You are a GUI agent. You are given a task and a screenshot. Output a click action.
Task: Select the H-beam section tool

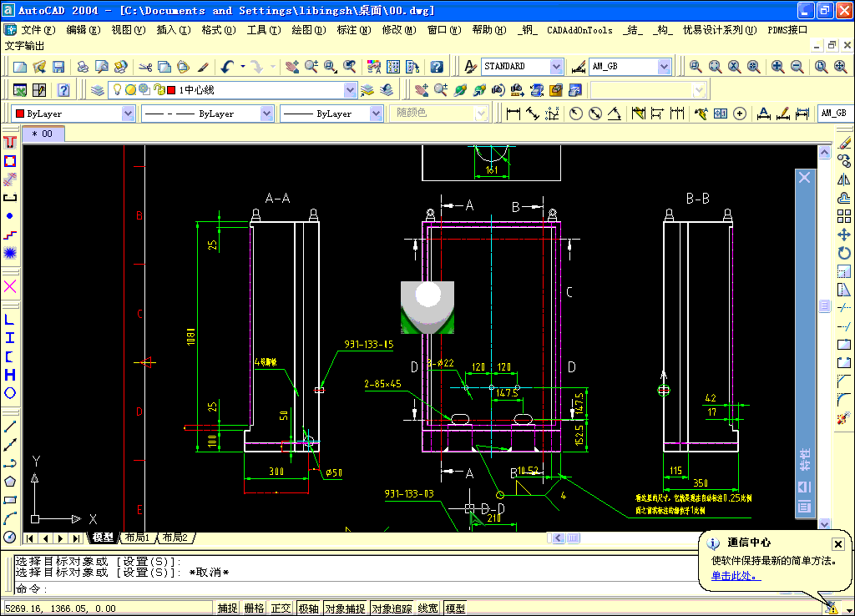[x=10, y=375]
